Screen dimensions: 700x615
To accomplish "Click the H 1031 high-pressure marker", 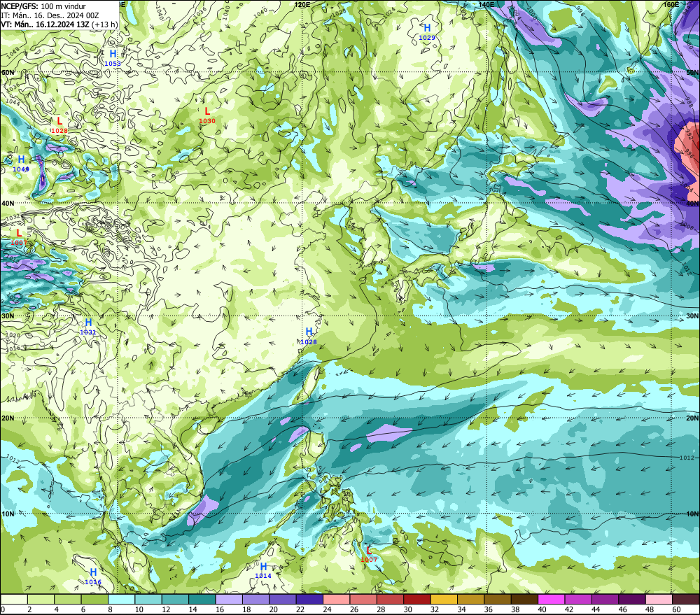I will (88, 327).
